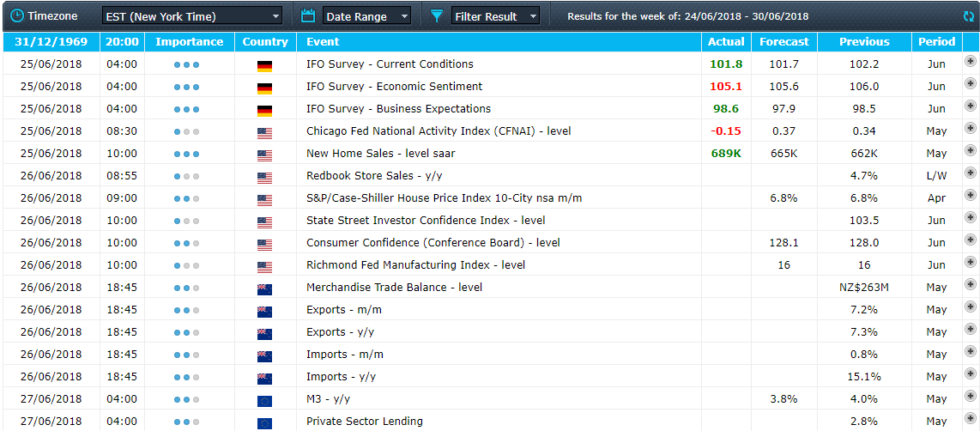
Task: Expand details for Richmond Fed Manufacturing Index
Action: click(970, 263)
